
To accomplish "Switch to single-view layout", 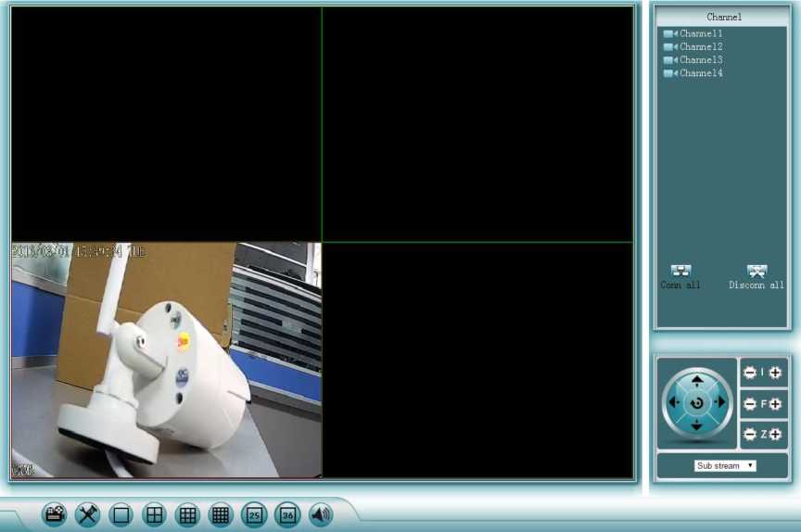I will pos(121,514).
